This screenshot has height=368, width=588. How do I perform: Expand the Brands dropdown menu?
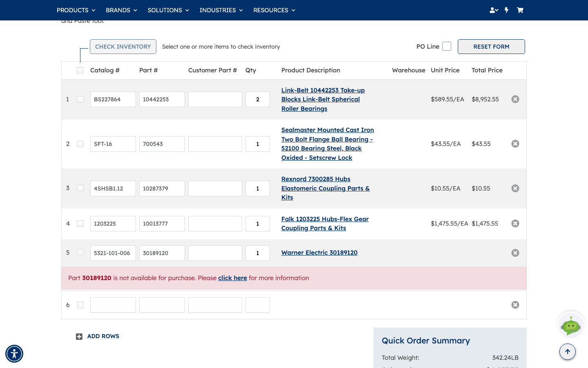[121, 10]
